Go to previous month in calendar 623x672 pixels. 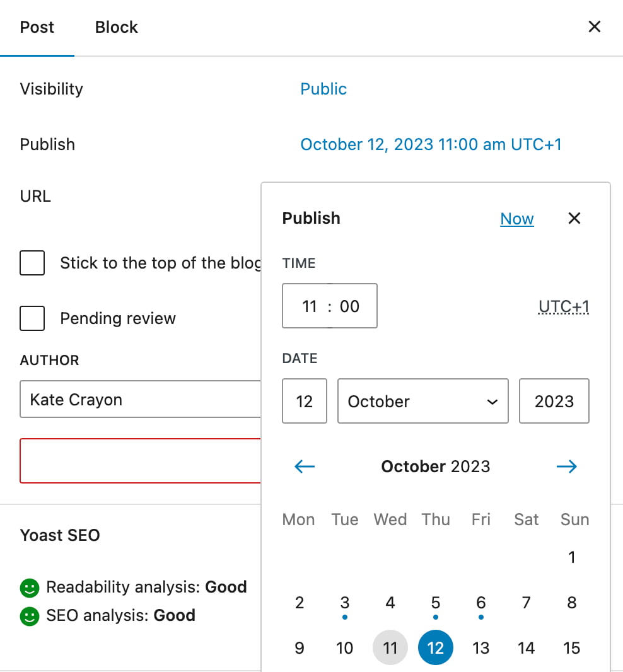click(x=305, y=466)
